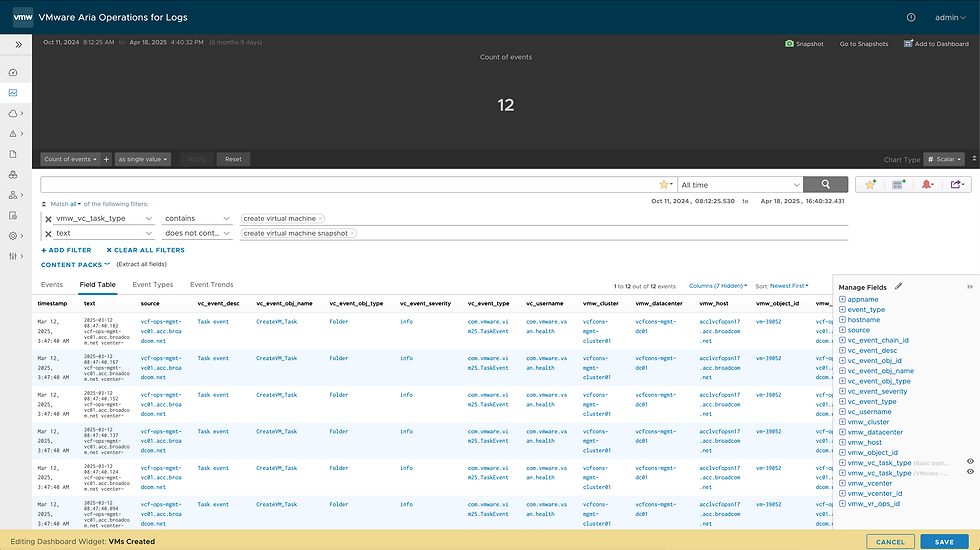Remove the text filter row
Viewport: 980px width, 550px height.
click(x=48, y=234)
